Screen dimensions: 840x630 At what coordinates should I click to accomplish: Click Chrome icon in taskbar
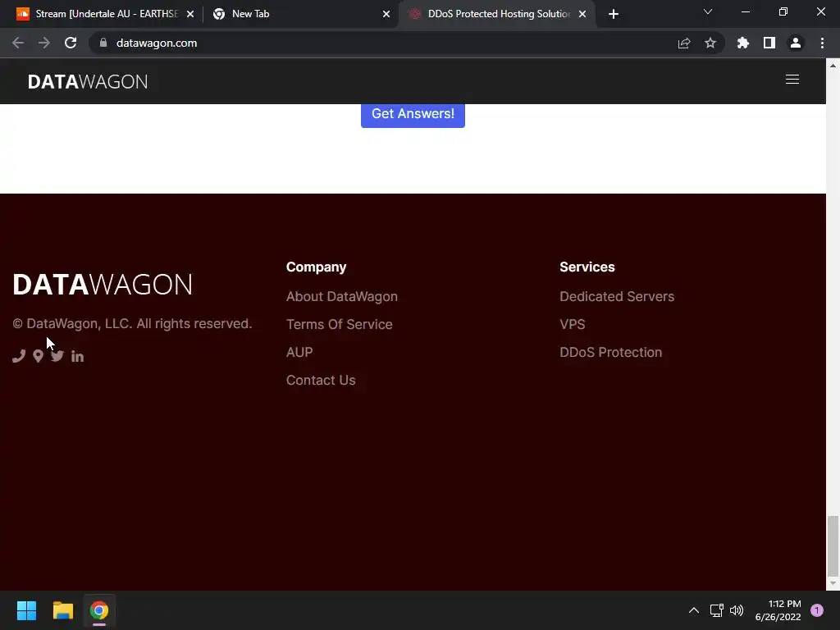click(x=99, y=610)
